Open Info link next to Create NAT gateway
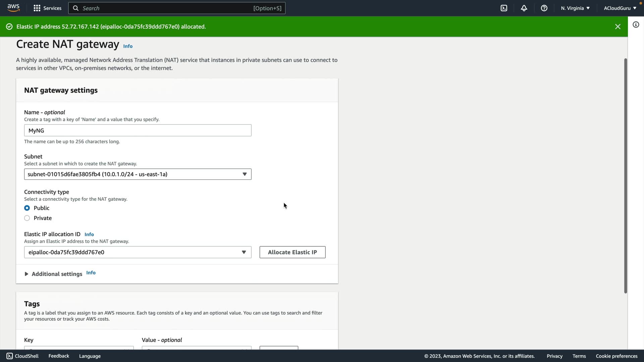The image size is (644, 362). pos(128,46)
